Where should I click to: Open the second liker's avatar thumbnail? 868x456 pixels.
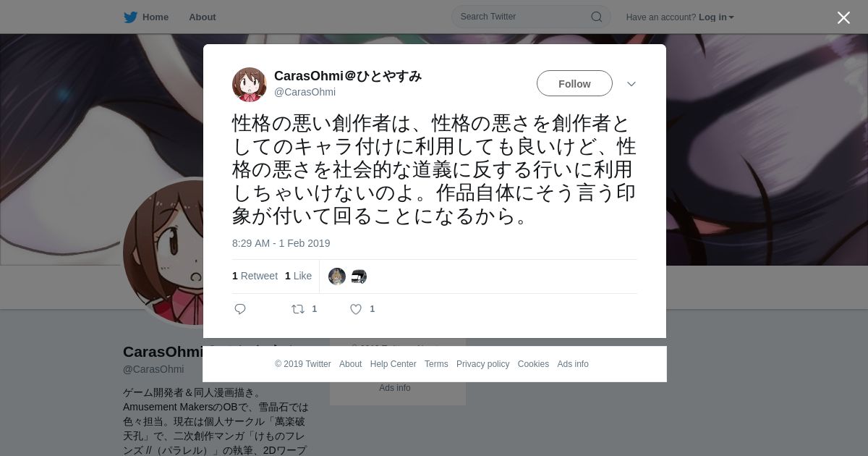[359, 276]
